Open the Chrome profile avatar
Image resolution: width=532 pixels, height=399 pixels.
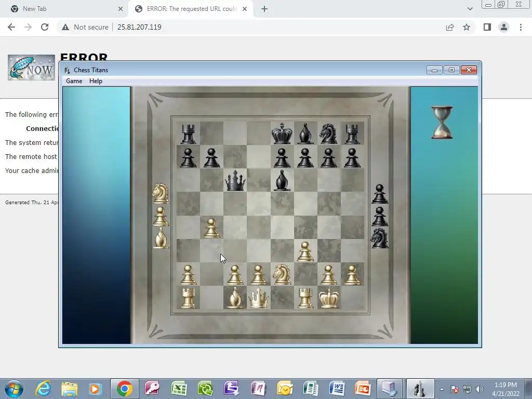(x=504, y=27)
